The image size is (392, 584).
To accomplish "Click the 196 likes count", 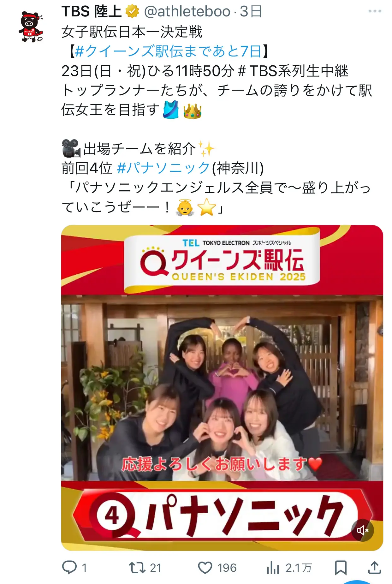I will tap(227, 568).
